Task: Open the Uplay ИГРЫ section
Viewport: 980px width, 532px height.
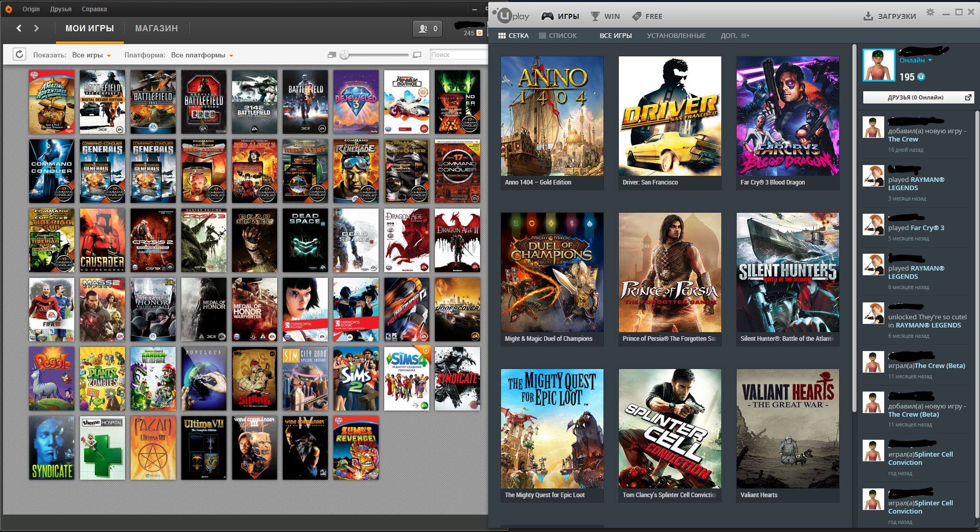Action: (560, 16)
